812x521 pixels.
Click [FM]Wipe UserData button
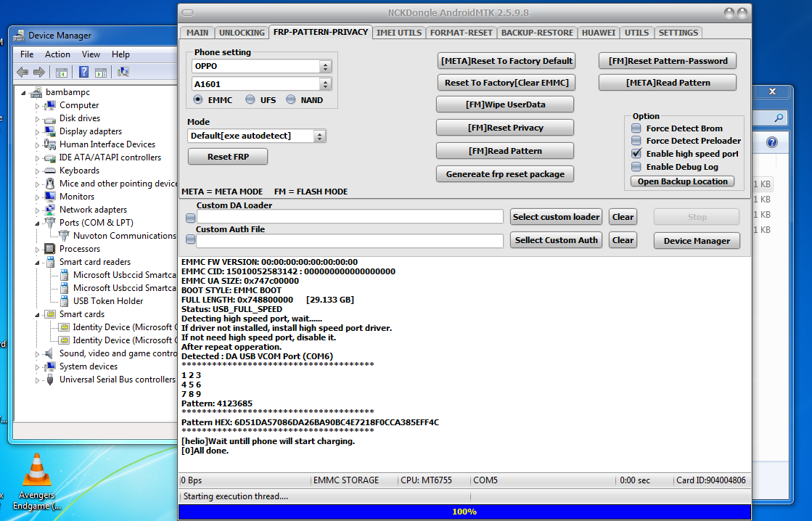point(505,104)
